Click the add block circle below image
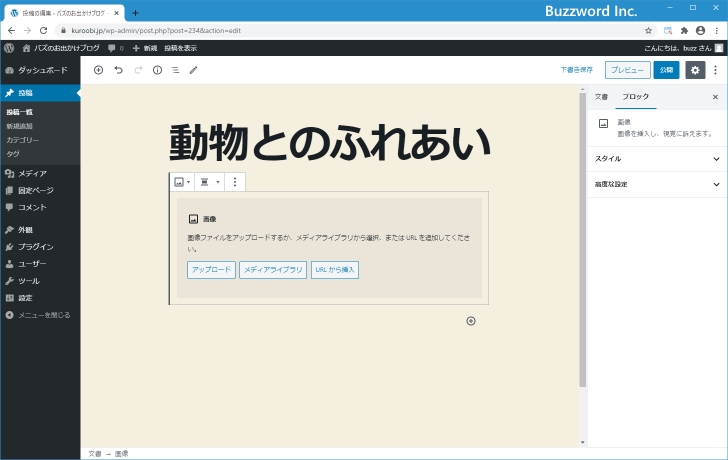 471,321
